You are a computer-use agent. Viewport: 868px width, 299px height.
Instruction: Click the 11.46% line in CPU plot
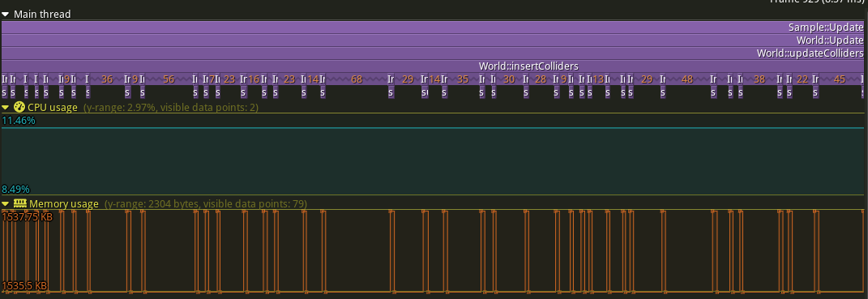tap(432, 128)
